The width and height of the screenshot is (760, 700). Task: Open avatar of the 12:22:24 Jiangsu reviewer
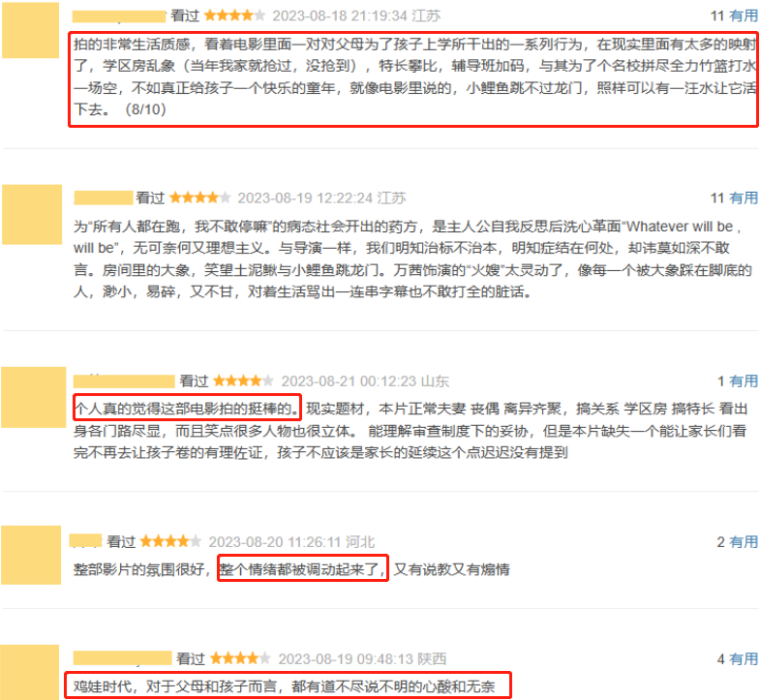pos(32,214)
